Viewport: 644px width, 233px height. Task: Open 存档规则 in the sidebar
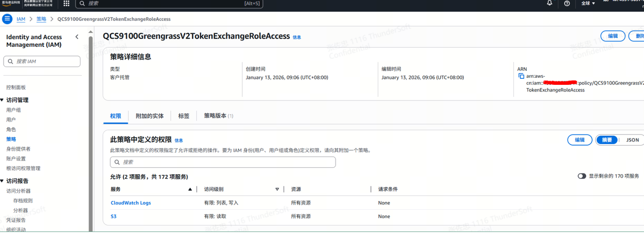click(23, 201)
